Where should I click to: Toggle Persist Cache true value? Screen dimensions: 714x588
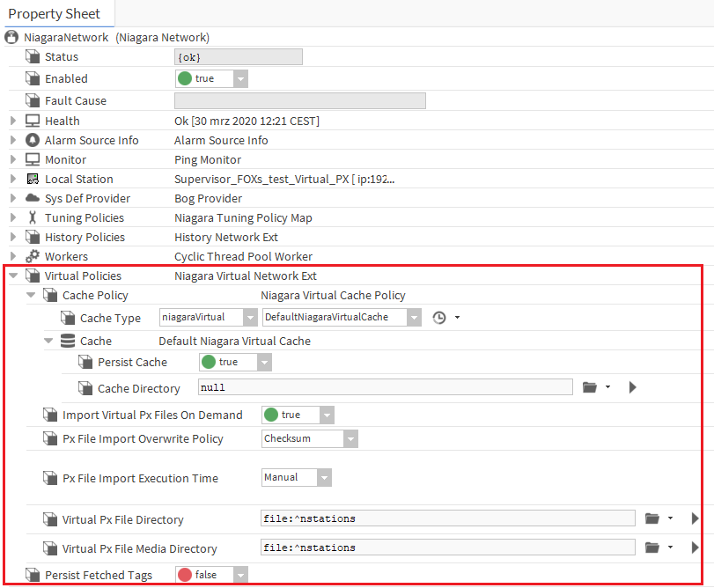click(264, 363)
